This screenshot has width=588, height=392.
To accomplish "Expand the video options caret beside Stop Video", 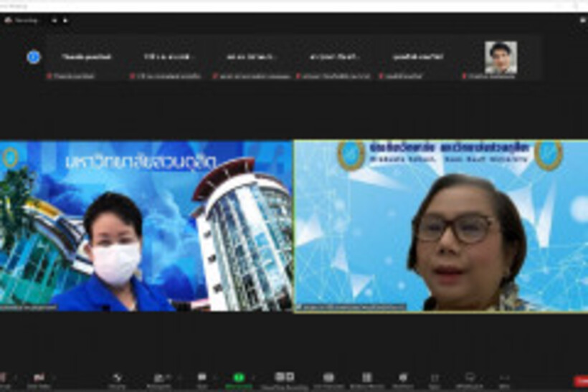I will [54, 378].
